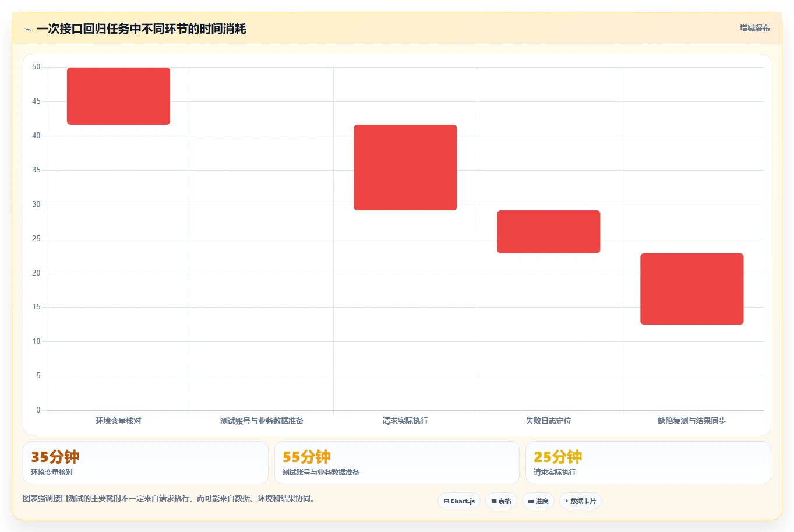This screenshot has width=794, height=532.
Task: Click the x-axis label 缺陷复测与结果同步
Action: click(x=691, y=421)
